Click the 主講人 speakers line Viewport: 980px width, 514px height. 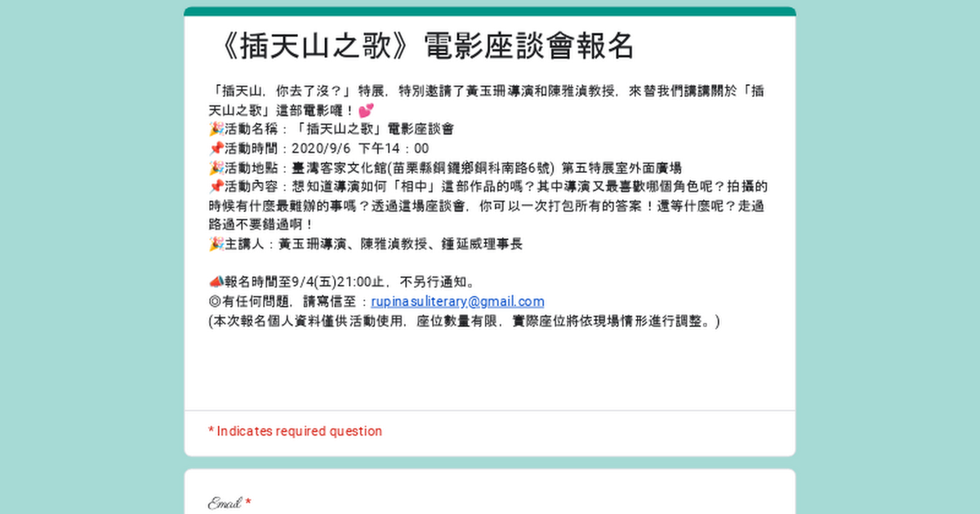coord(365,243)
